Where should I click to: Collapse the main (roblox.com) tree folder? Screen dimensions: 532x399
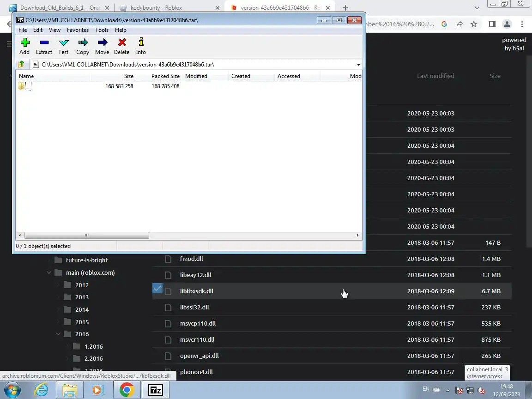coord(49,272)
